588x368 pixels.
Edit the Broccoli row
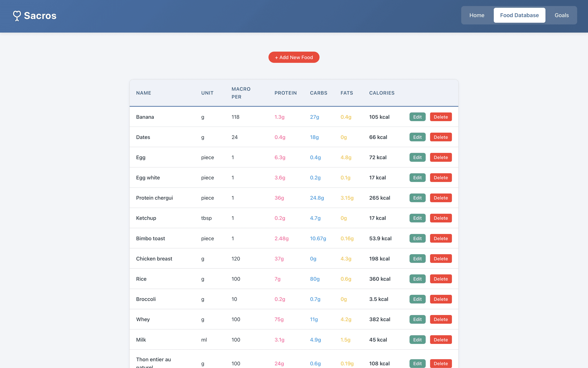coord(417,299)
